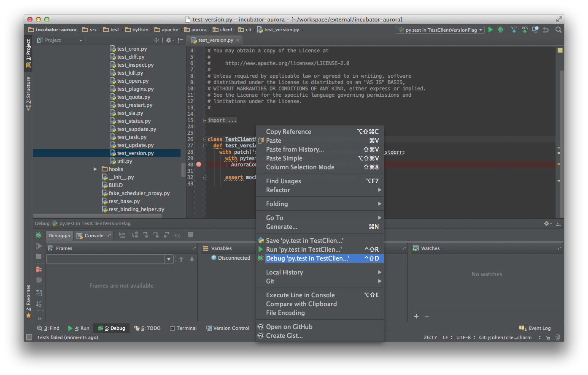Resume program from the debugger sidebar icon
This screenshot has width=588, height=375.
tap(39, 246)
